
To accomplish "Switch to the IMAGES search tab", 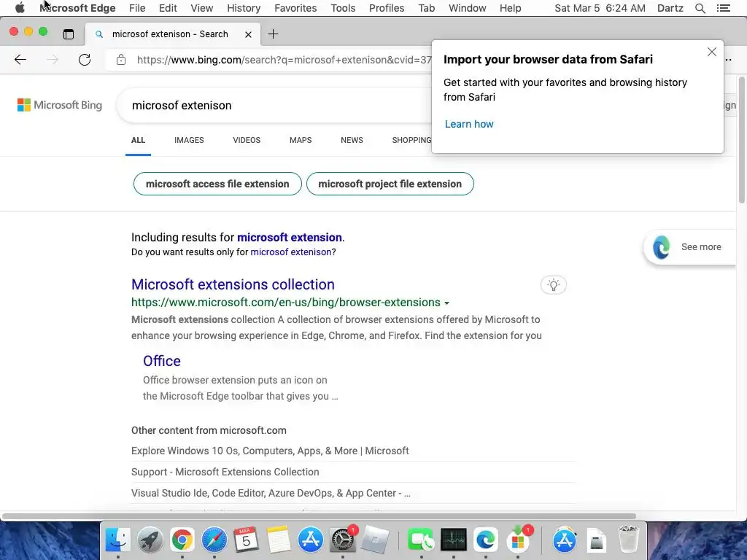I will click(x=189, y=140).
